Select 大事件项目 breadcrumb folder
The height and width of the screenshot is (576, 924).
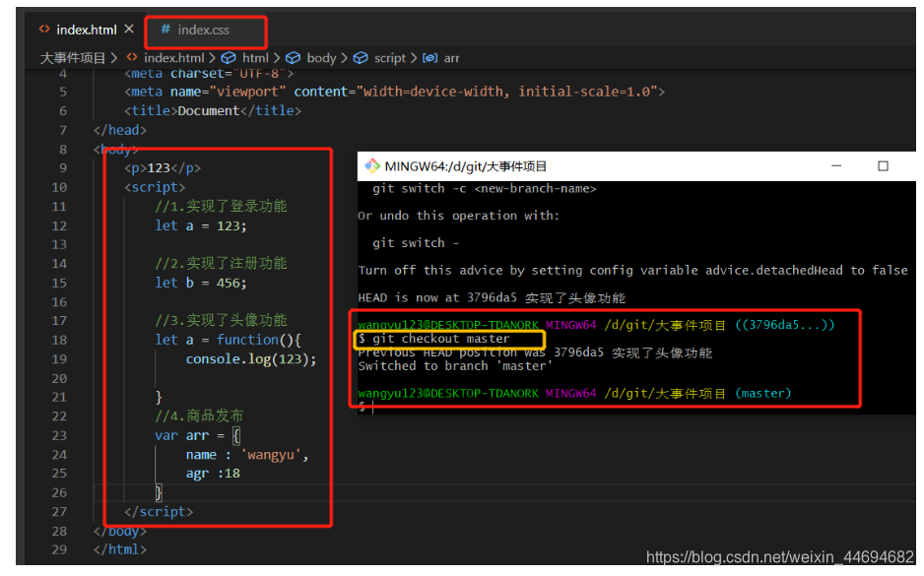(73, 58)
